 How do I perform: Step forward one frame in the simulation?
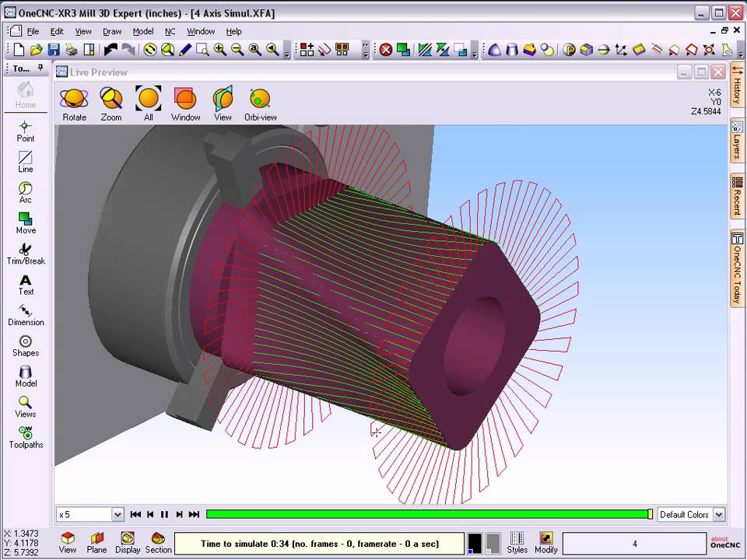pyautogui.click(x=179, y=515)
